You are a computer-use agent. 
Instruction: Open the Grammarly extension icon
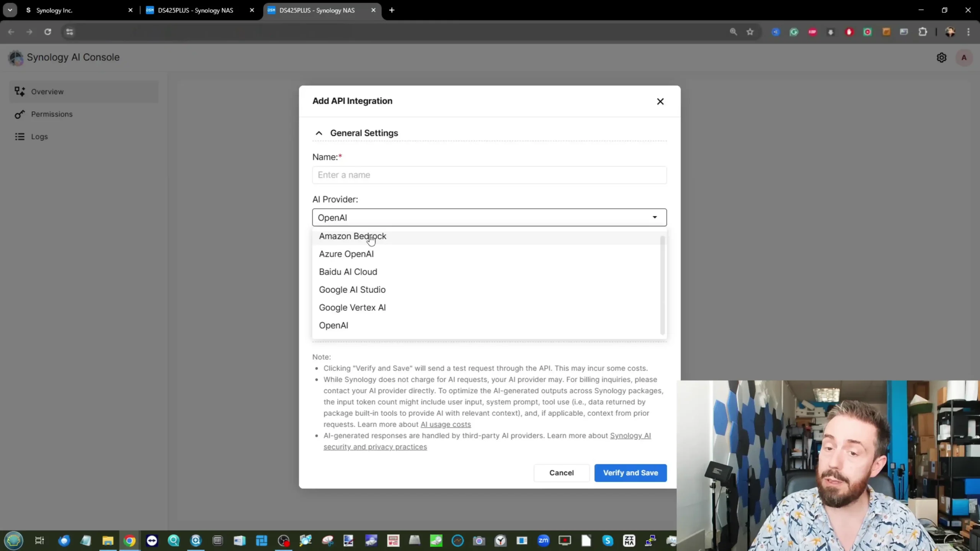(x=794, y=32)
